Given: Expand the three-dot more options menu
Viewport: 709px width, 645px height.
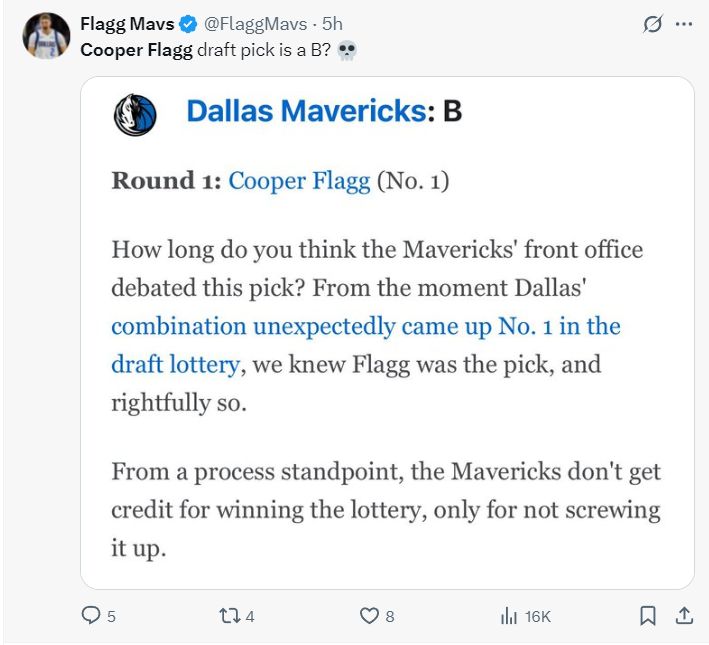Looking at the screenshot, I should click(685, 25).
